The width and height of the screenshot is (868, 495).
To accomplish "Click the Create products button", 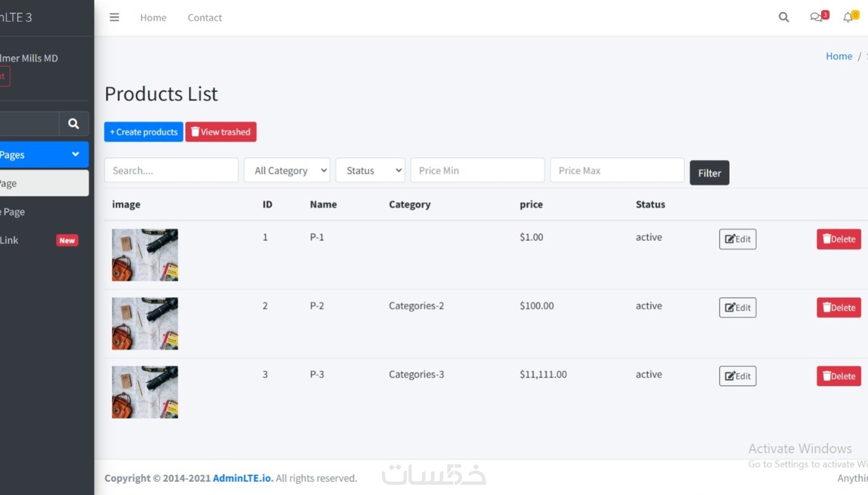I will click(143, 132).
